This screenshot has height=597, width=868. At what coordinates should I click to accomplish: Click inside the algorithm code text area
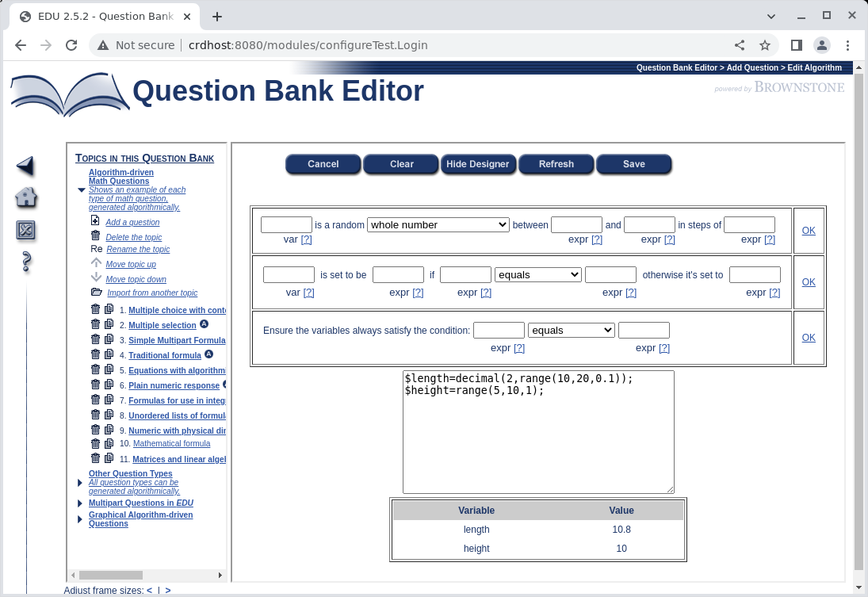click(538, 444)
